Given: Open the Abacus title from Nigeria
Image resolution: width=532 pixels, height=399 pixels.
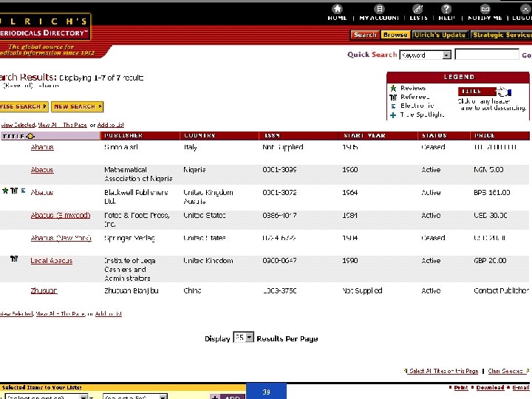Looking at the screenshot, I should 42,170.
